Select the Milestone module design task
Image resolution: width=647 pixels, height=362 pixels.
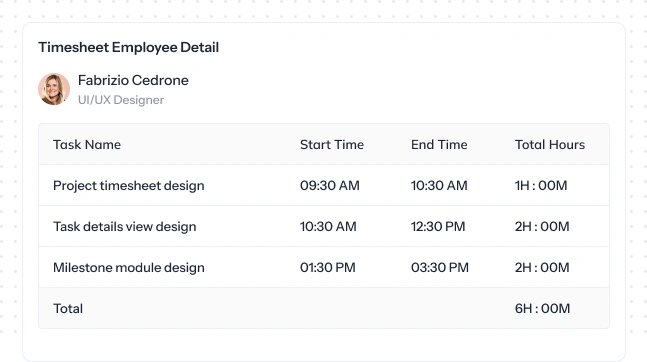click(x=128, y=267)
